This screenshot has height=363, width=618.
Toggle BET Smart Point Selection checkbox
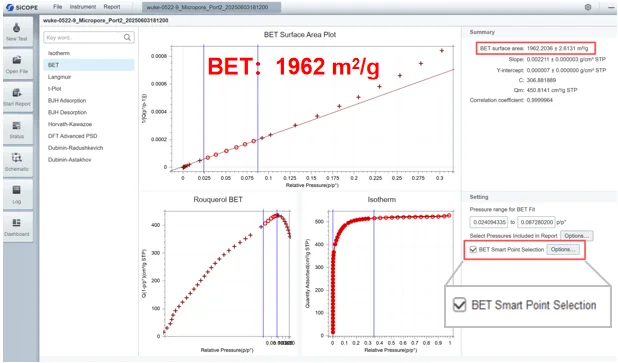[x=473, y=249]
